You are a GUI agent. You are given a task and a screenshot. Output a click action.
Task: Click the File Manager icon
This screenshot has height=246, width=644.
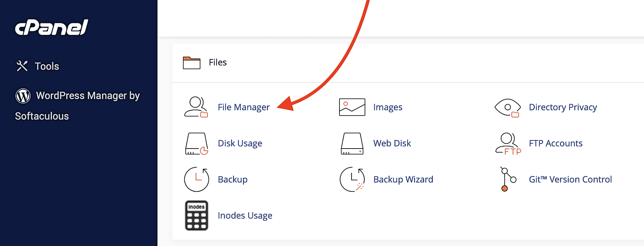point(196,107)
